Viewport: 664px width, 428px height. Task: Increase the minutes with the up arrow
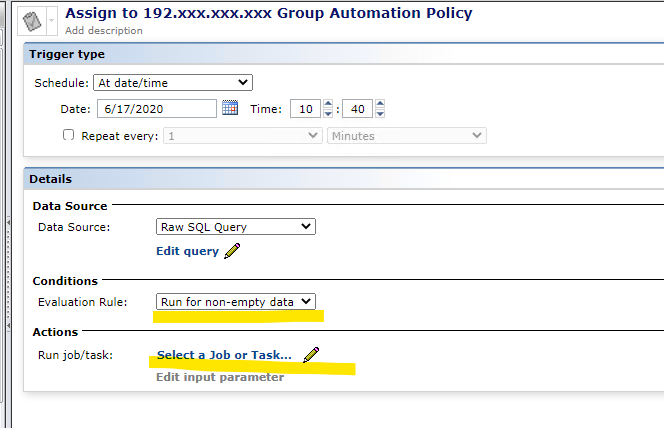point(380,104)
